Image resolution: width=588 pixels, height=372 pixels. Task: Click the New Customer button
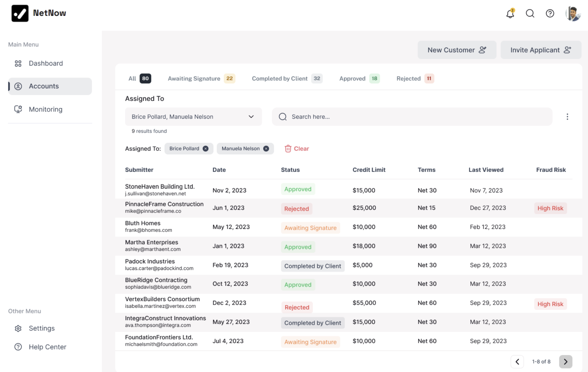pos(457,50)
